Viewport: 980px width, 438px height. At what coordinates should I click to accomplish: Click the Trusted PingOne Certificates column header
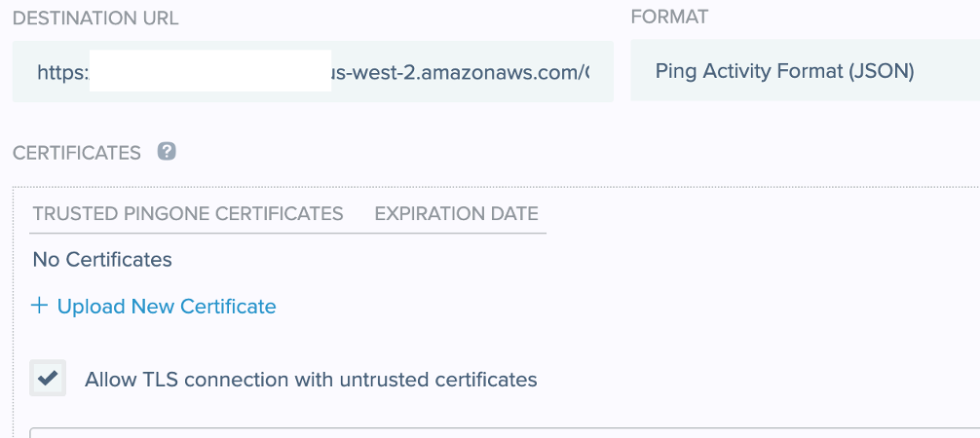click(x=188, y=214)
